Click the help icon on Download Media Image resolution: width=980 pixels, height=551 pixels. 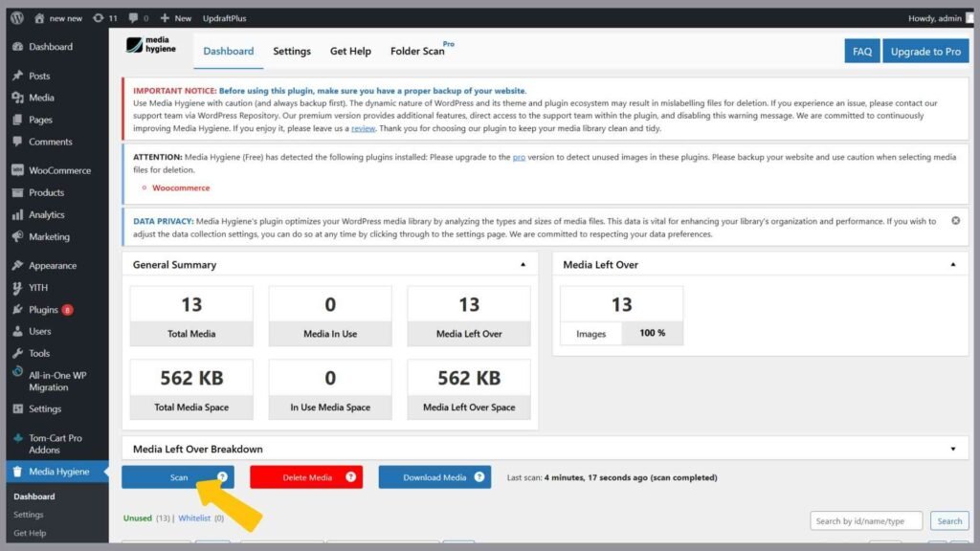479,476
